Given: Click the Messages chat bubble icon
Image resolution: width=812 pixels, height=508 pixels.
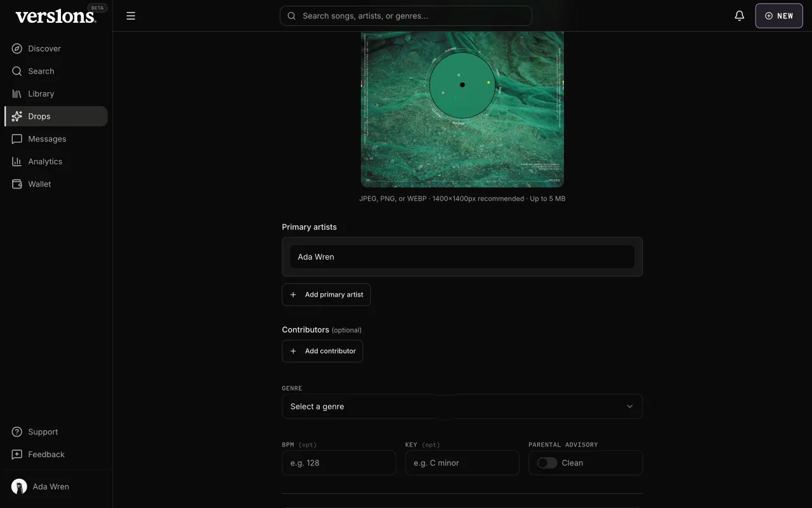Looking at the screenshot, I should (x=17, y=138).
